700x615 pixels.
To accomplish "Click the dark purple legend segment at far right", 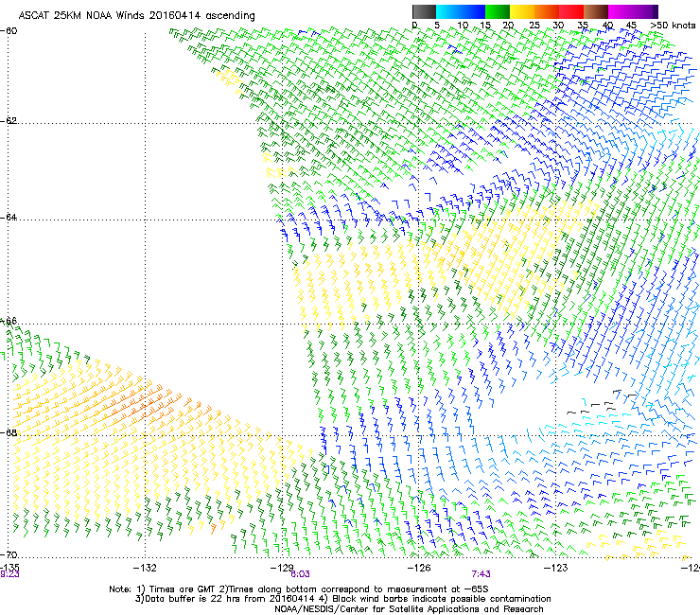I will pos(656,11).
